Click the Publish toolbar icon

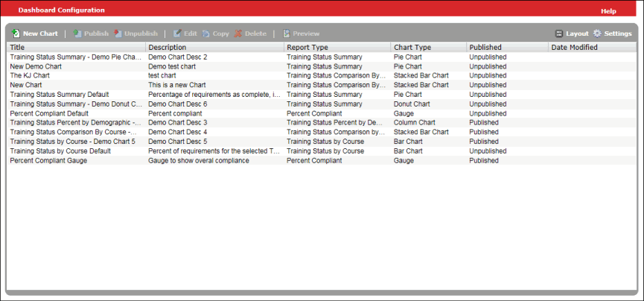[x=77, y=34]
